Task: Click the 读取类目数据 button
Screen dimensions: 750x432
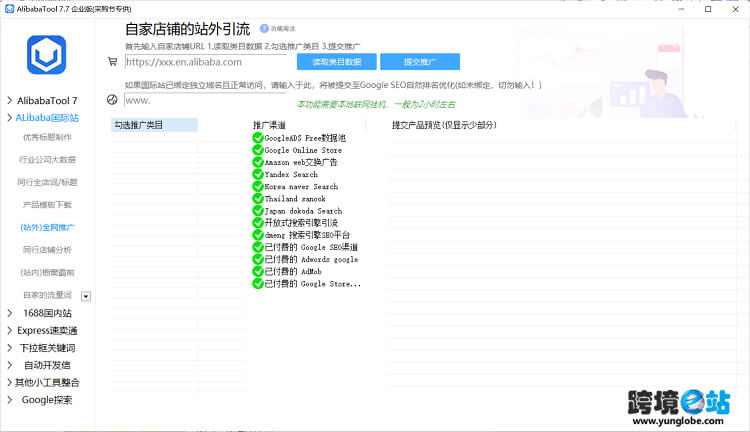Action: (x=337, y=62)
